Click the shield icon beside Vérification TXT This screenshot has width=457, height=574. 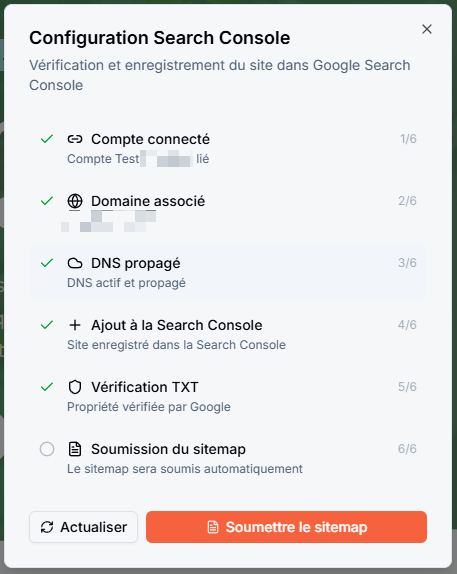pos(75,387)
